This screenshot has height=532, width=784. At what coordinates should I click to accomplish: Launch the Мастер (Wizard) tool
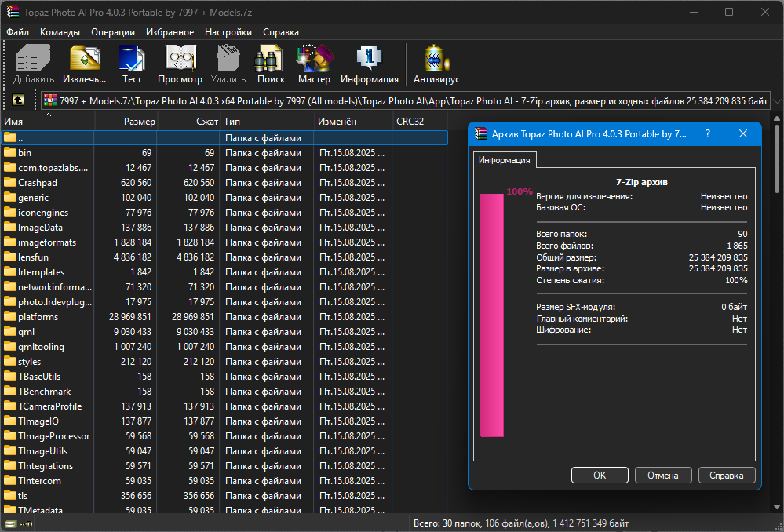pyautogui.click(x=314, y=58)
